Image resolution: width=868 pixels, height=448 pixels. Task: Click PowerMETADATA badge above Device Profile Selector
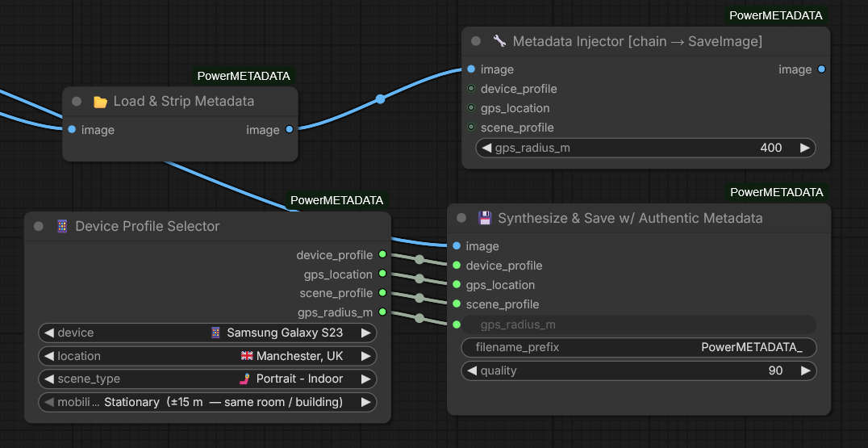[x=337, y=200]
